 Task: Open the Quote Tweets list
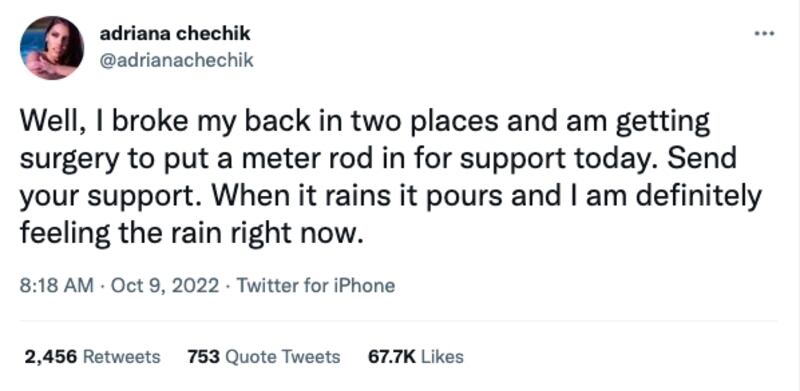click(283, 356)
